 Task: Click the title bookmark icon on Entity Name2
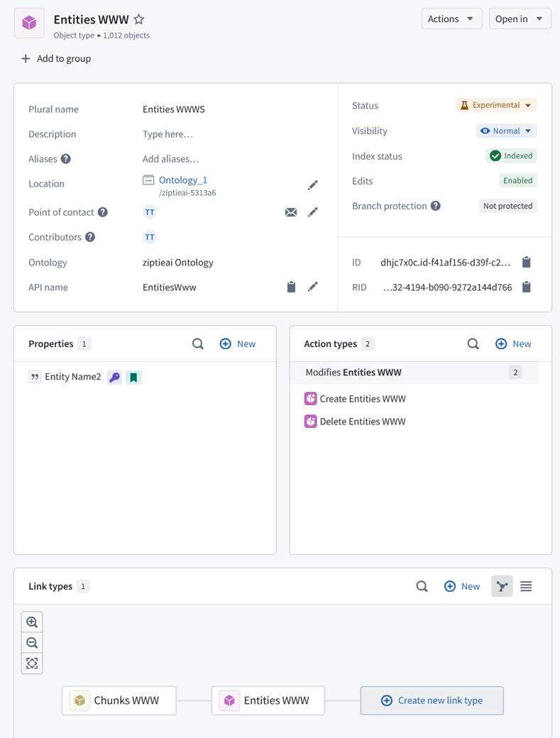(133, 377)
